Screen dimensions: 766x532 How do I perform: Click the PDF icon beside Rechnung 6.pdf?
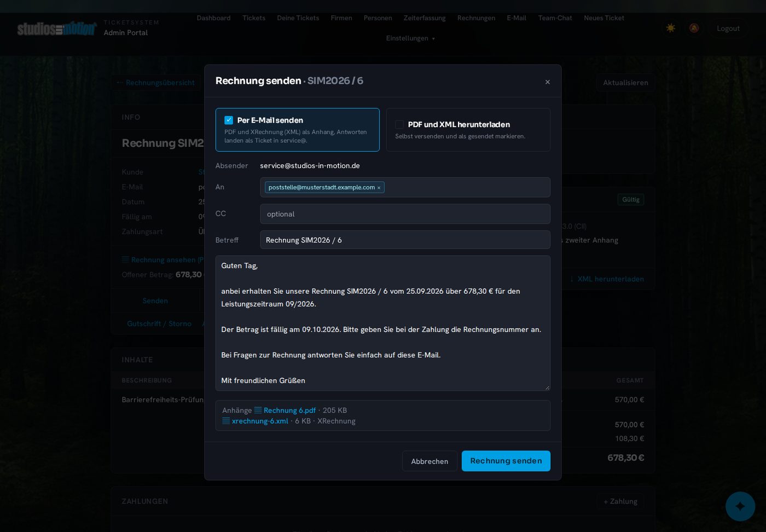258,410
